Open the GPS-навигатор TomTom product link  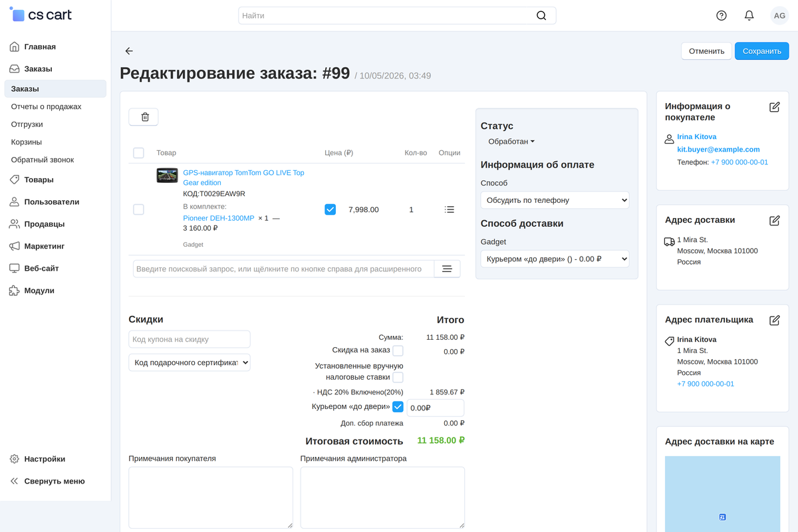(x=243, y=178)
